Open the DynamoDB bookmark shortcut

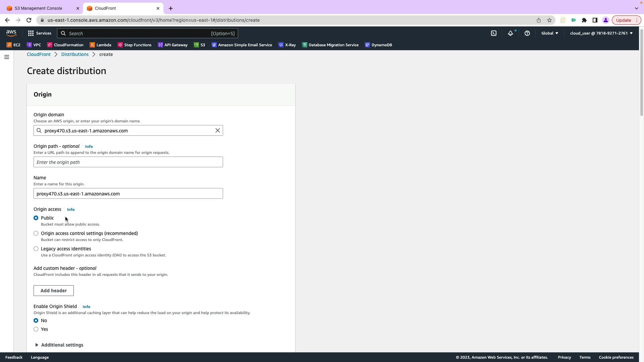(378, 45)
